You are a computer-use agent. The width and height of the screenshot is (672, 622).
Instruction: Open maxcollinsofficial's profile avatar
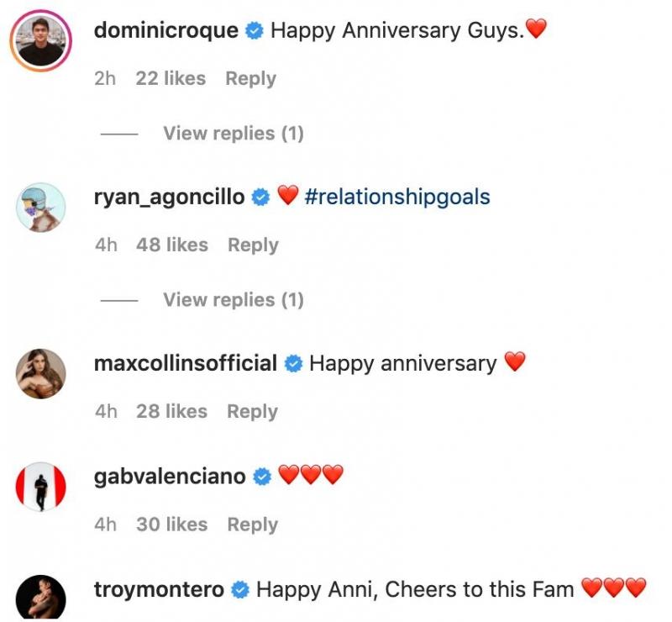[41, 373]
